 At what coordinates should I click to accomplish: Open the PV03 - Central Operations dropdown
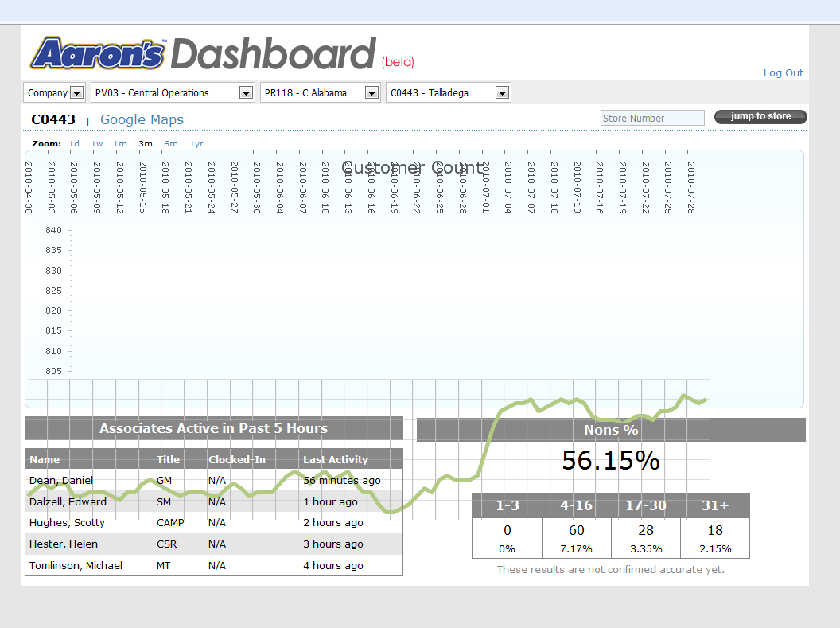[172, 92]
